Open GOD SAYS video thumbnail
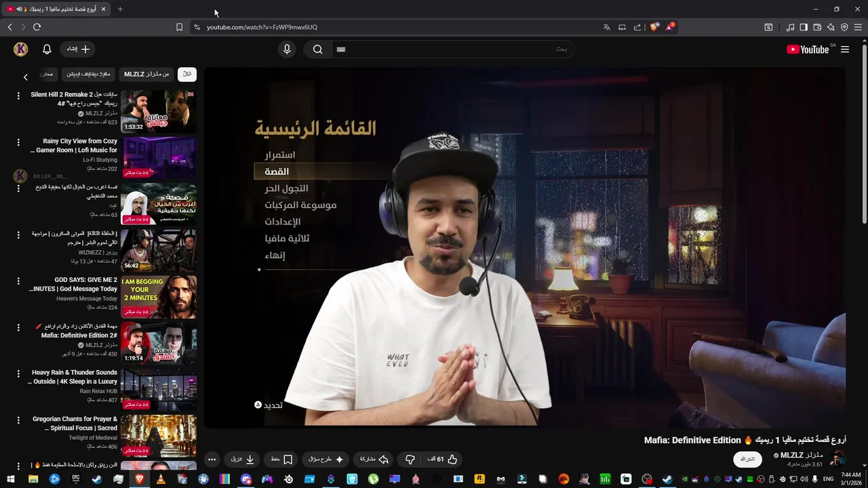Screen dimensions: 868x488 pos(159,296)
